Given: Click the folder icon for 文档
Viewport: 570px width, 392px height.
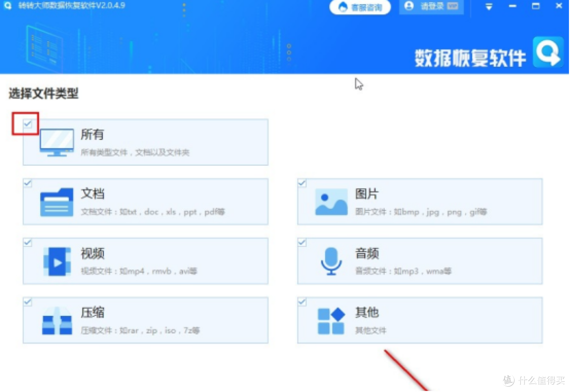Looking at the screenshot, I should (56, 202).
